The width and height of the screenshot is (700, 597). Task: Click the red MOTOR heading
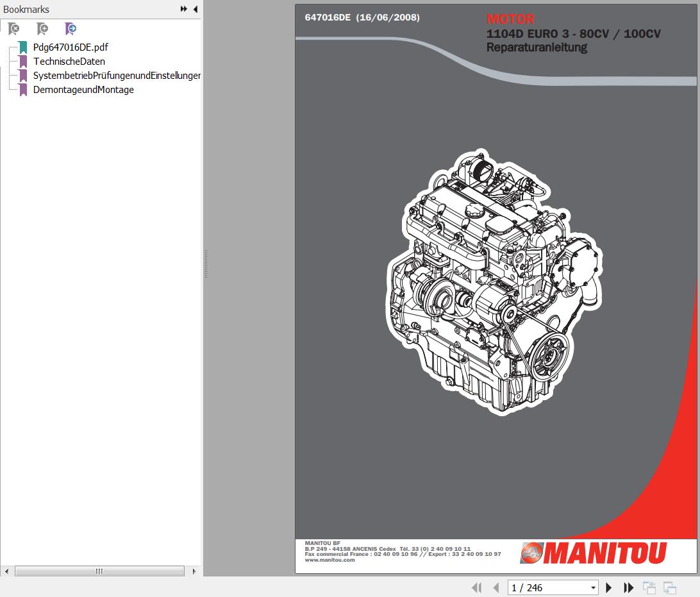click(510, 19)
